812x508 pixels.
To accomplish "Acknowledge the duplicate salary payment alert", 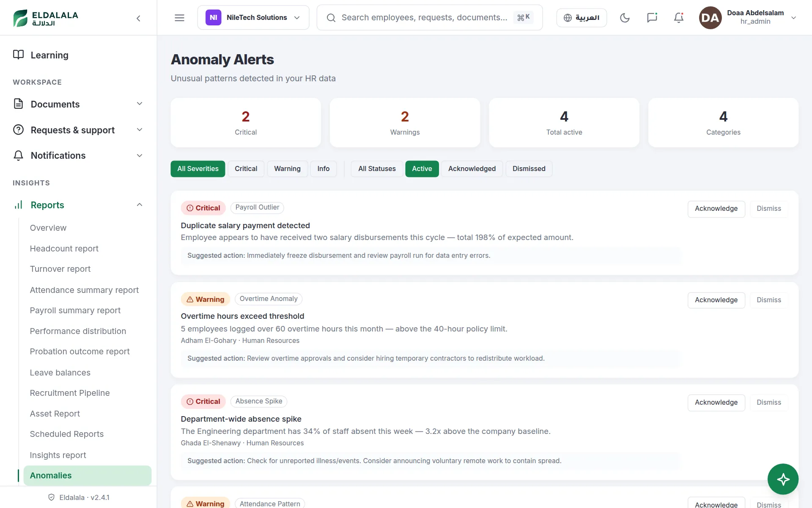I will click(x=716, y=209).
